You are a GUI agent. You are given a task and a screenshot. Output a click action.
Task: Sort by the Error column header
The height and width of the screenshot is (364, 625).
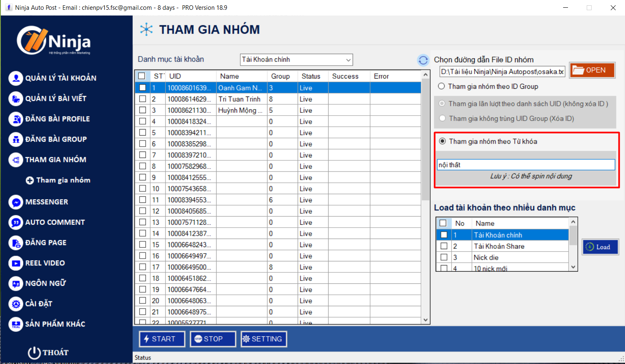[x=396, y=76]
